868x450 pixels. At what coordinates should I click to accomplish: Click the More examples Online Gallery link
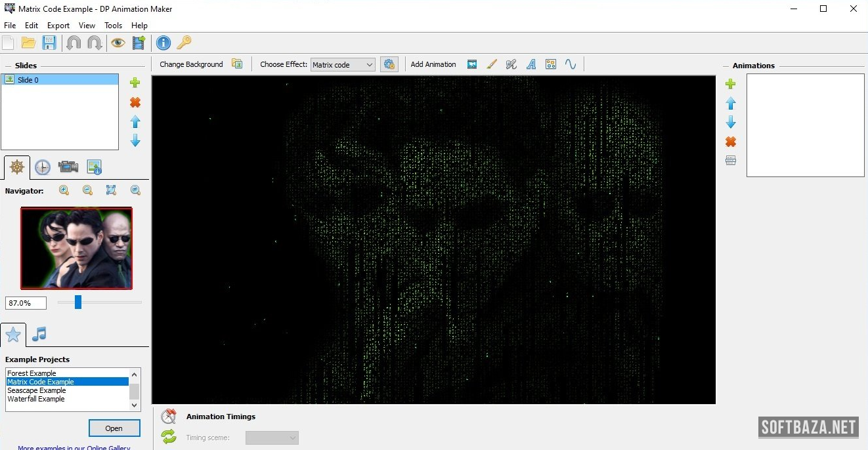(x=74, y=448)
